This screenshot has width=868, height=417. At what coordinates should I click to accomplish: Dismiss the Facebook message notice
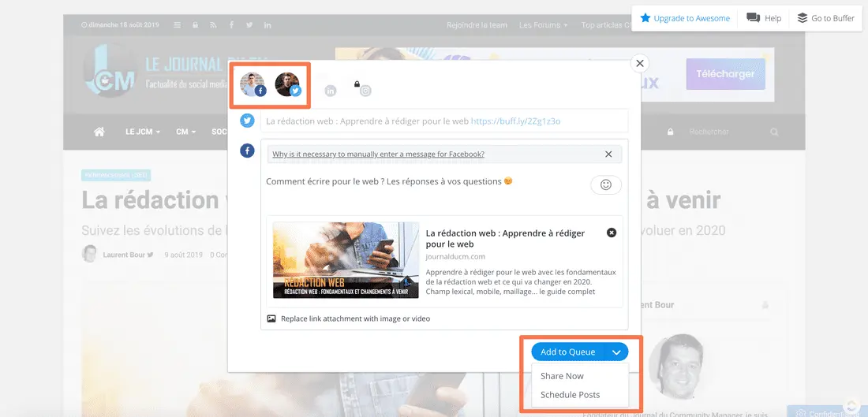[x=608, y=155]
